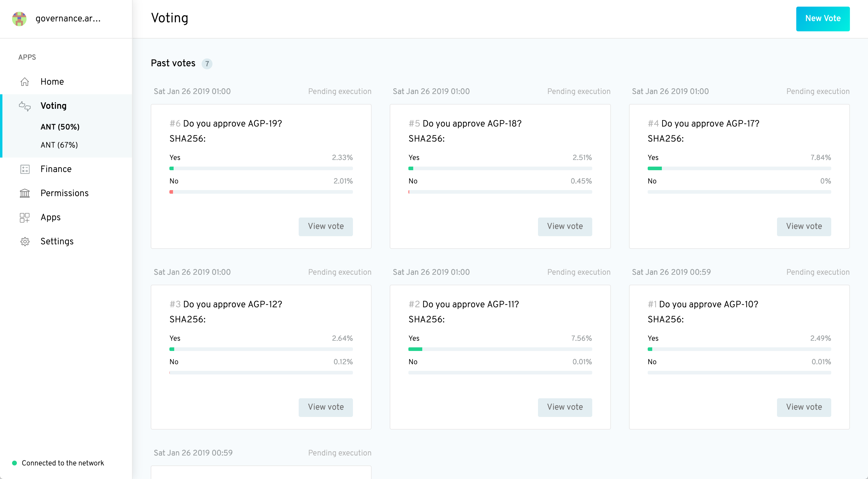Viewport: 868px width, 479px height.
Task: Click Past votes count badge
Action: tap(207, 64)
